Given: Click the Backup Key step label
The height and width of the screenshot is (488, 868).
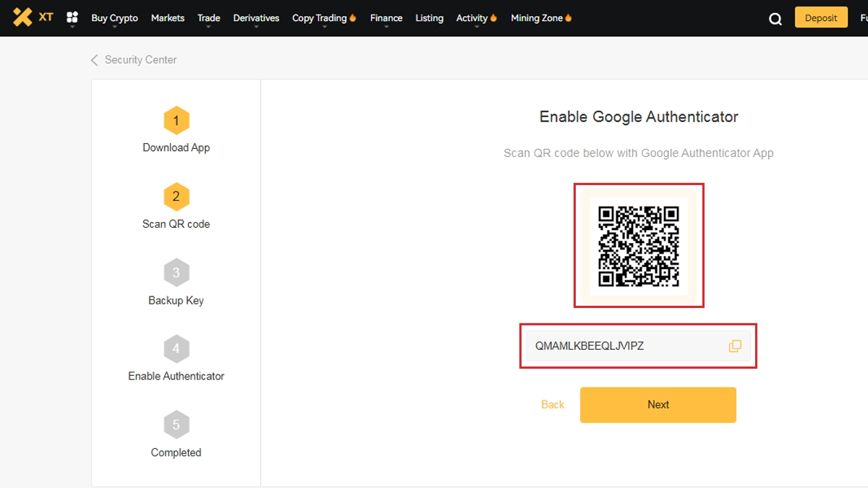Looking at the screenshot, I should pos(176,301).
